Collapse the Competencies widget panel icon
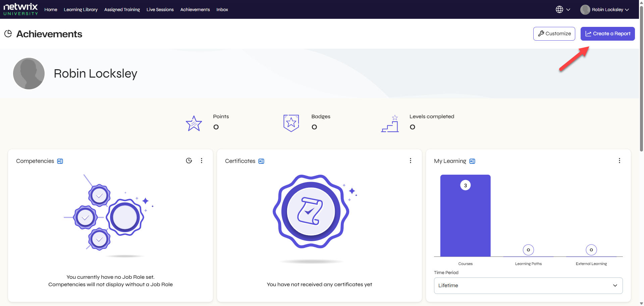 [60, 161]
